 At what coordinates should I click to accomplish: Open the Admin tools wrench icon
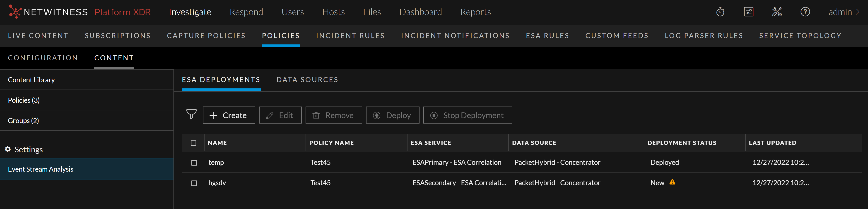(x=777, y=12)
